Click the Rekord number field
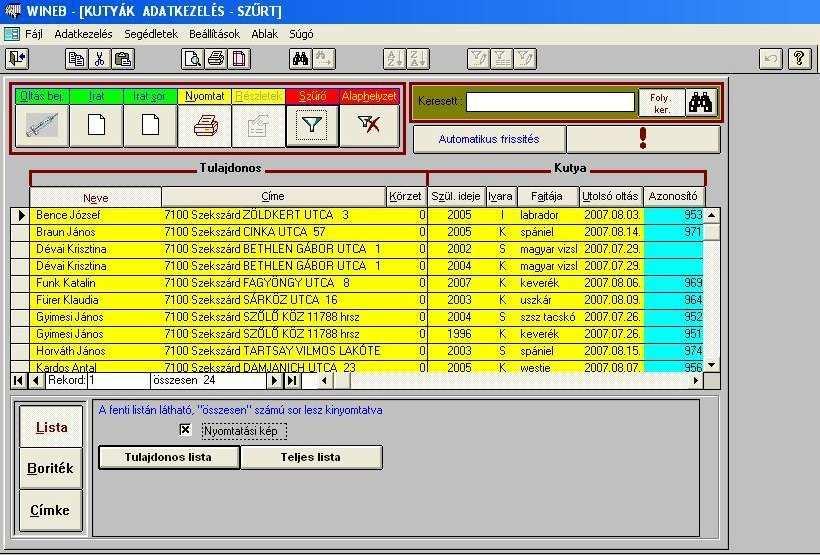 (119, 380)
